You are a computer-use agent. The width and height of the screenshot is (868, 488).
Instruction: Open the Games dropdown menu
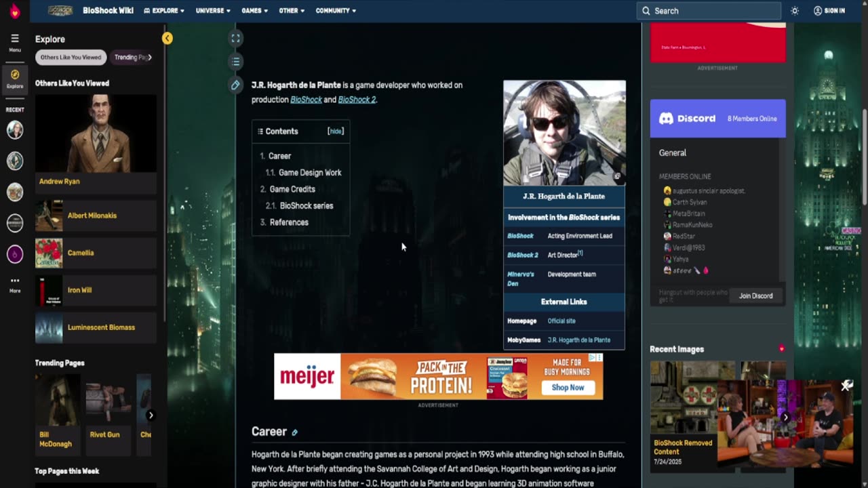pyautogui.click(x=254, y=11)
